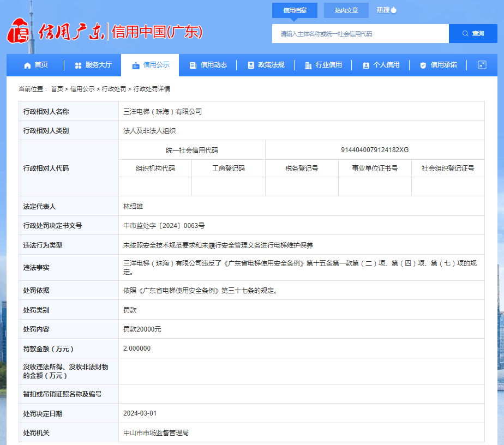Screen dimensions: 504x445
Task: Click the 法人及非法人组织 cell
Action: (x=149, y=131)
